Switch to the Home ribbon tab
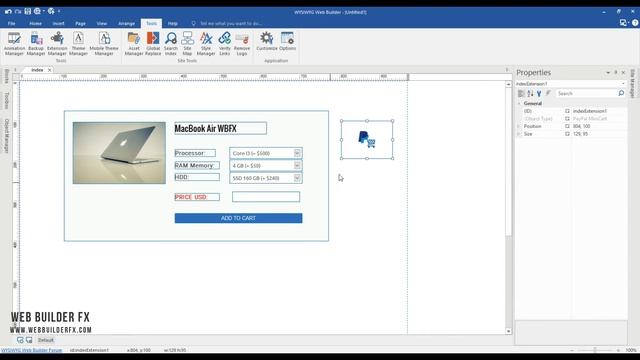640x360 pixels. [36, 24]
